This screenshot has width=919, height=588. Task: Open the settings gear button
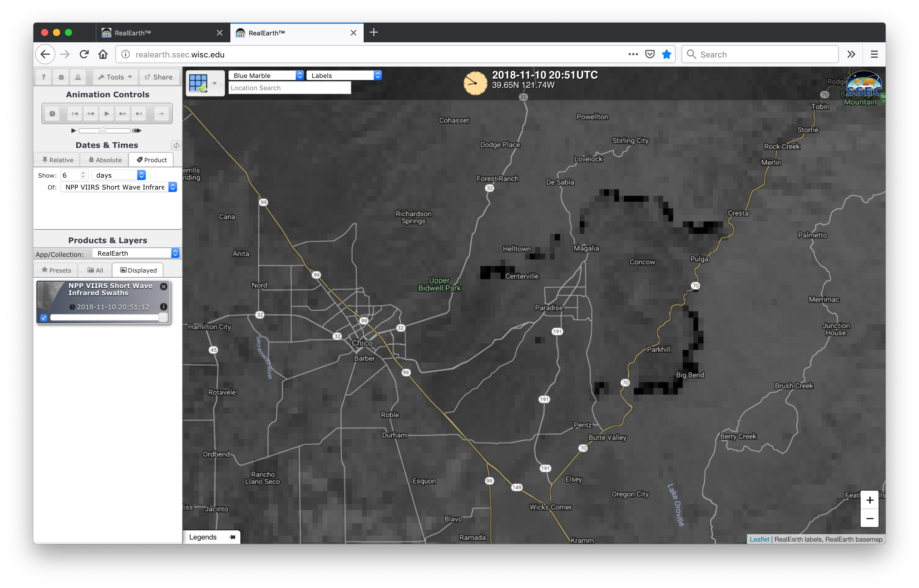61,77
